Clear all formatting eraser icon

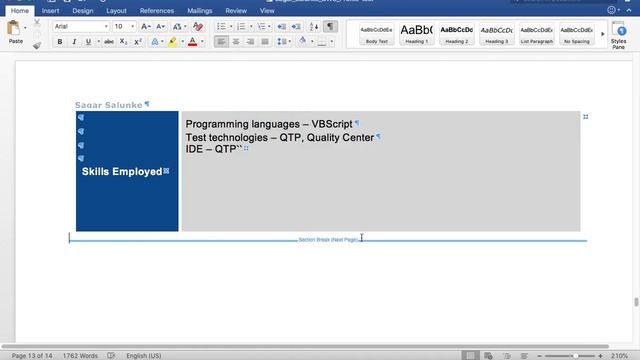click(198, 27)
